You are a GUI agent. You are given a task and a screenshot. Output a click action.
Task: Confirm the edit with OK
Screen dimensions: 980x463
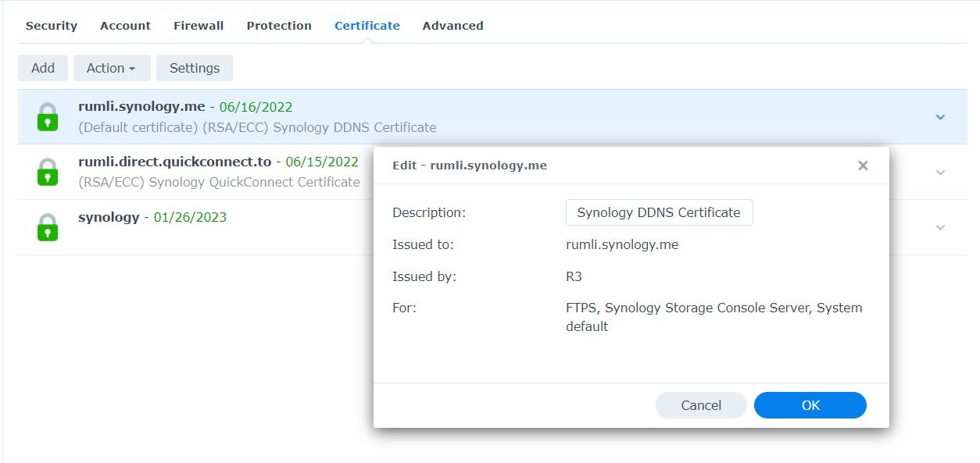point(810,405)
